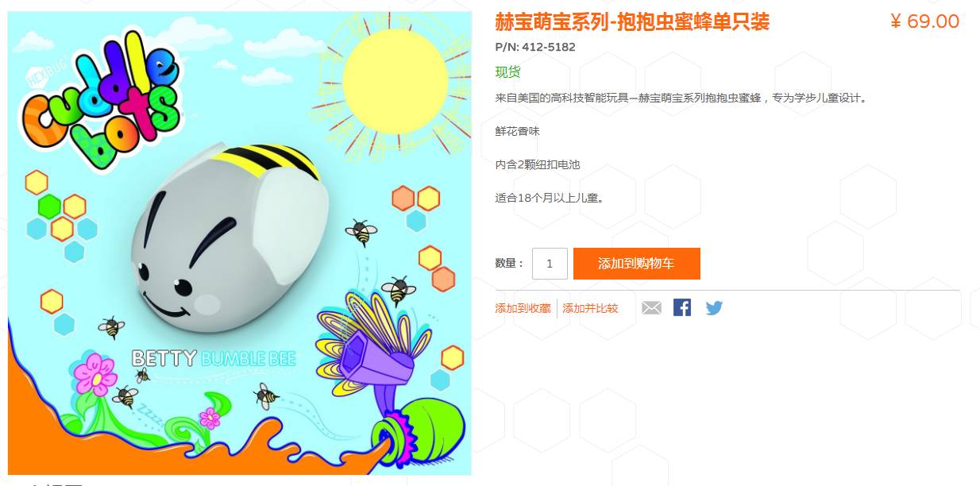The image size is (980, 486).
Task: Share the product on Facebook
Action: coord(682,307)
